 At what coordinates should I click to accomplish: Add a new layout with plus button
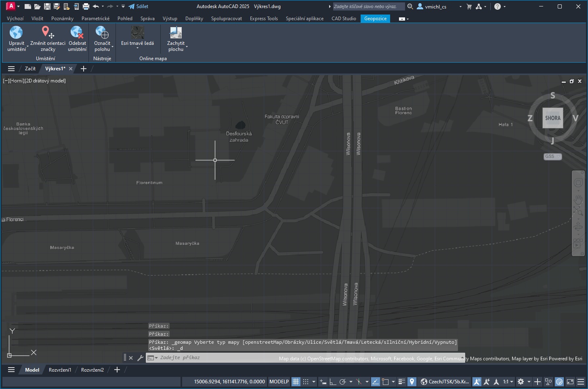coord(117,370)
